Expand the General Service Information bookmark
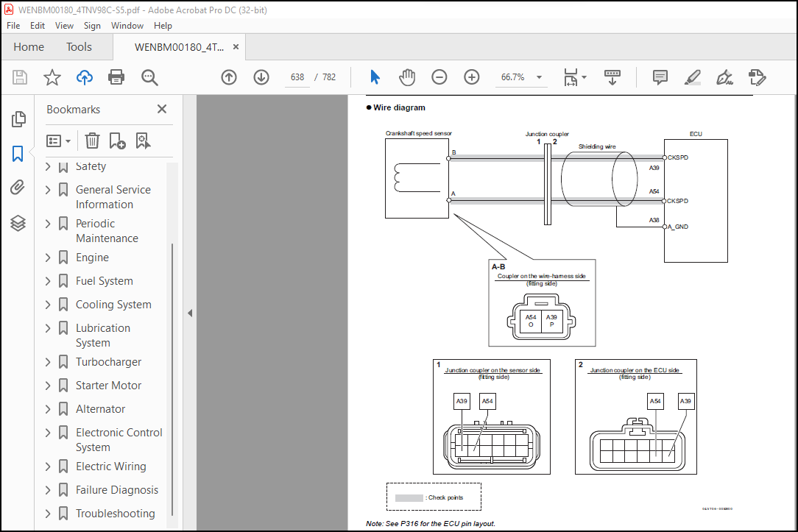Viewport: 798px width, 532px height. 48,190
